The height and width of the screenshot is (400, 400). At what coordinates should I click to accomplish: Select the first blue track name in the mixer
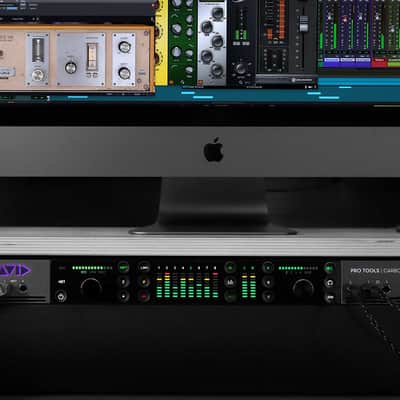coord(331,60)
